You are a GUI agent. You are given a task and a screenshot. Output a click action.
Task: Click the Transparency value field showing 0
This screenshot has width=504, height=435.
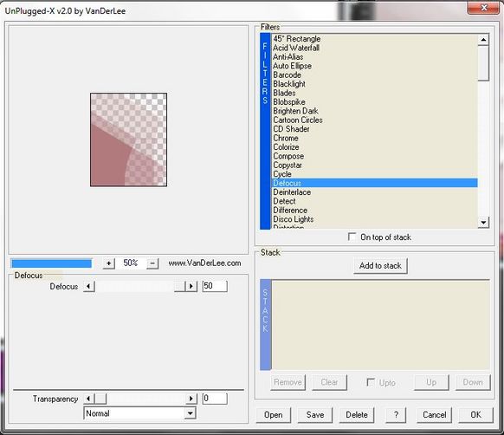[x=215, y=399]
